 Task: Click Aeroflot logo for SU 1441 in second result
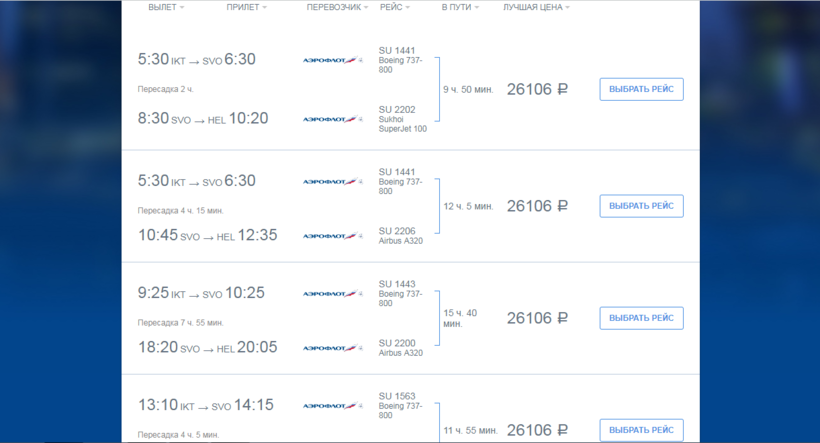click(x=332, y=182)
